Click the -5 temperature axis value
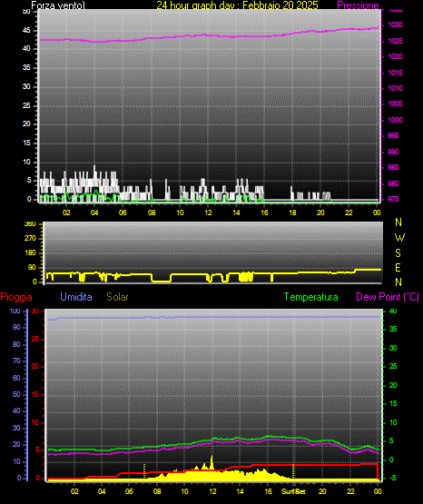Image resolution: width=423 pixels, height=504 pixels. click(392, 478)
